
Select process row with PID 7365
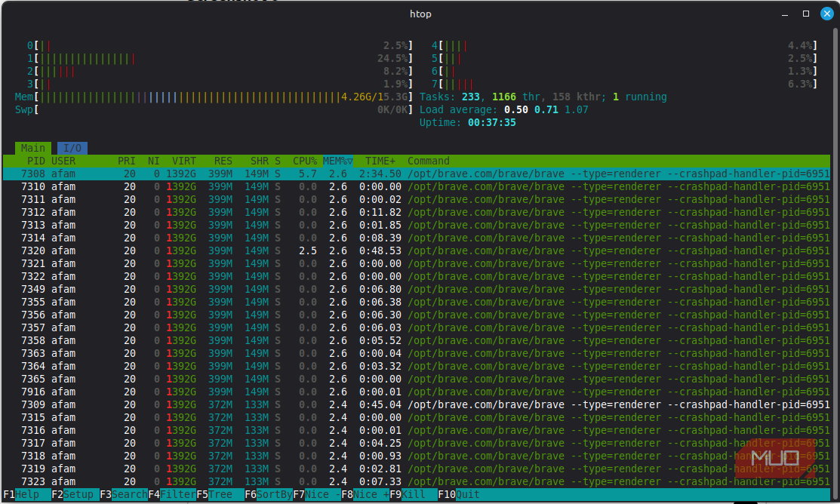tap(417, 379)
